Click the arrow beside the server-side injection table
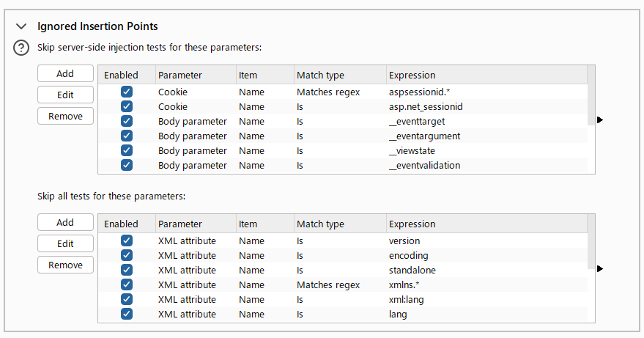 [x=600, y=120]
